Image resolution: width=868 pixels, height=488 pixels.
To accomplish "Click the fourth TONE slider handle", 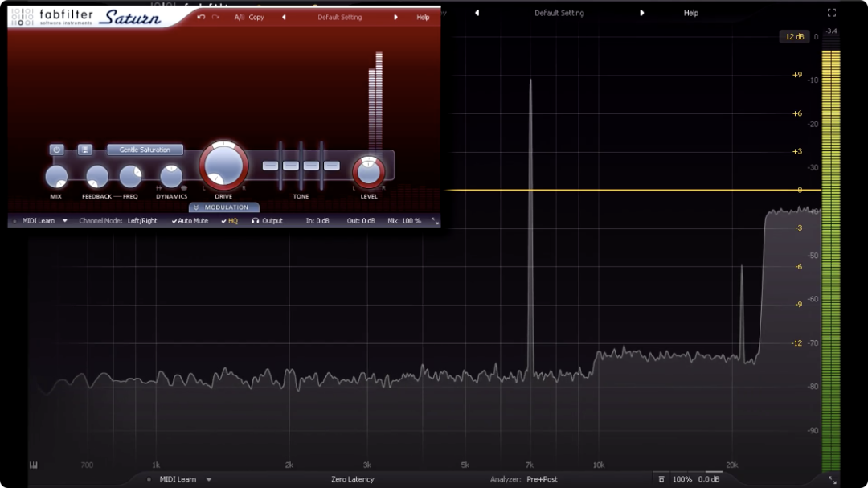I will tap(332, 166).
